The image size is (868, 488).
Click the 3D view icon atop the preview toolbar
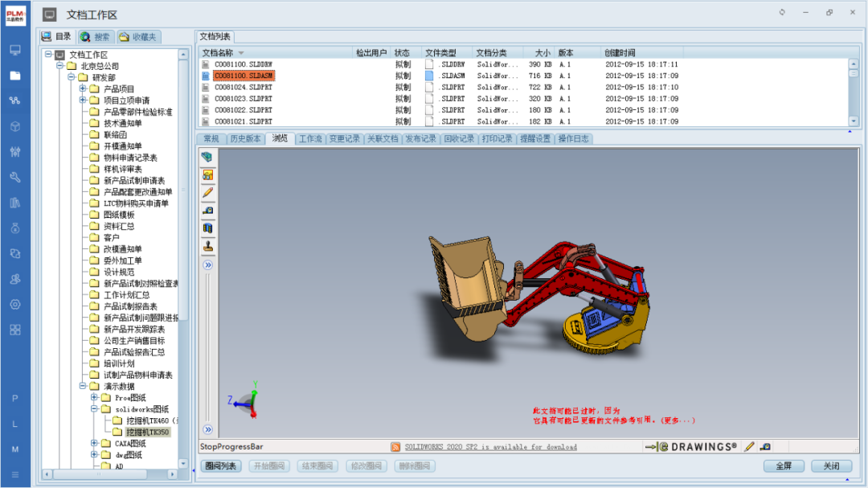click(x=208, y=158)
